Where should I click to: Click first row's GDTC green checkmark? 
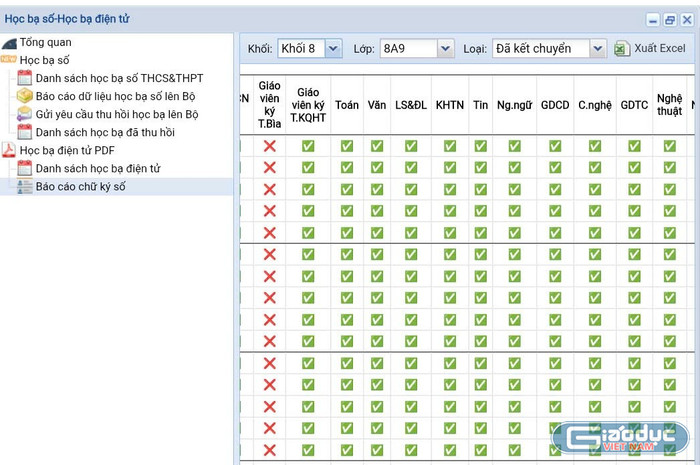(x=634, y=146)
